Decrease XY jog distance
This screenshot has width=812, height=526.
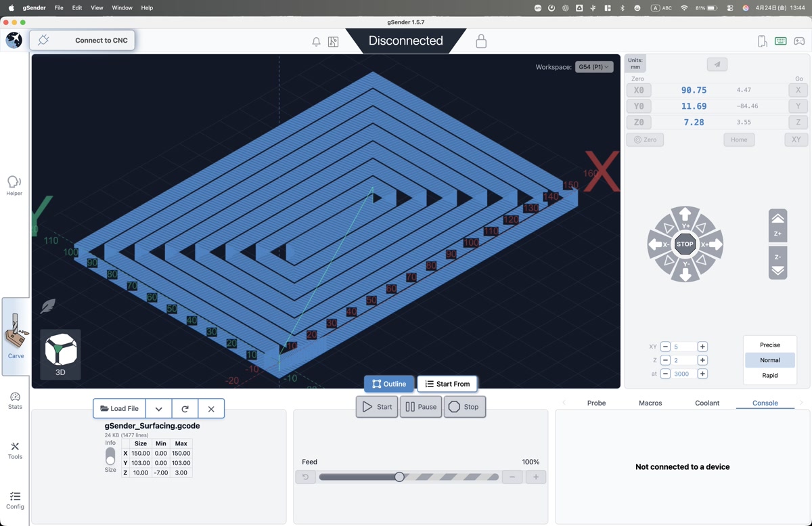click(x=665, y=347)
